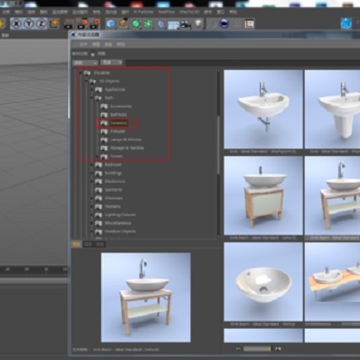Expand the Electronics folder arrow
Screen dimensions: 360x360
[x=92, y=181]
